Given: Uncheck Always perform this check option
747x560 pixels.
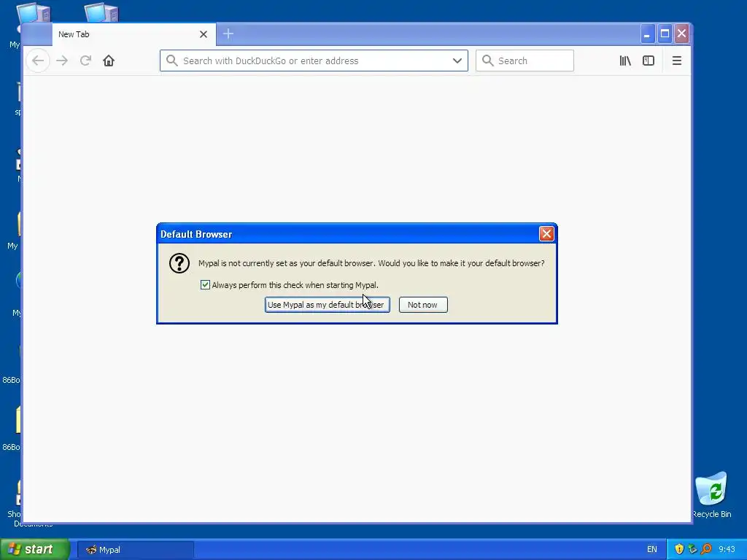Looking at the screenshot, I should coord(205,285).
